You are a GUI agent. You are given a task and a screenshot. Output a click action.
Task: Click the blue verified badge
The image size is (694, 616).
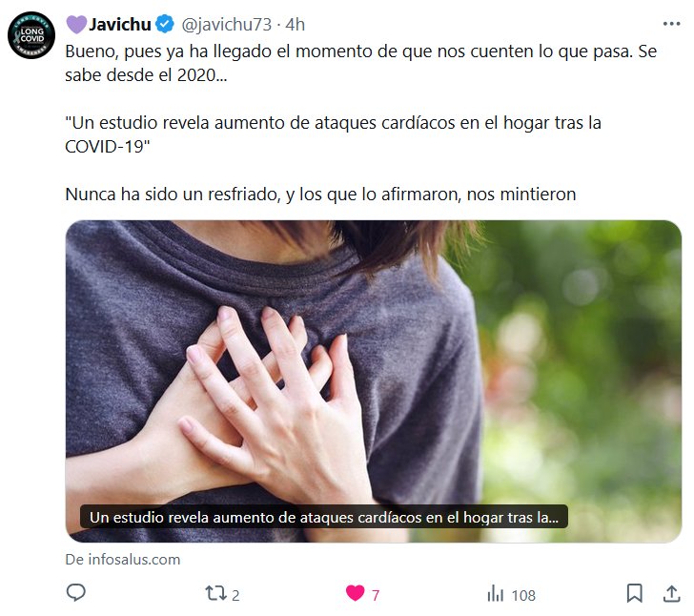pos(166,24)
